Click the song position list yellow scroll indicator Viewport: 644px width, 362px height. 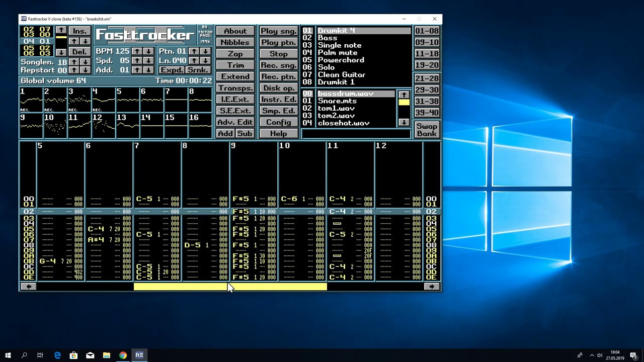(61, 38)
